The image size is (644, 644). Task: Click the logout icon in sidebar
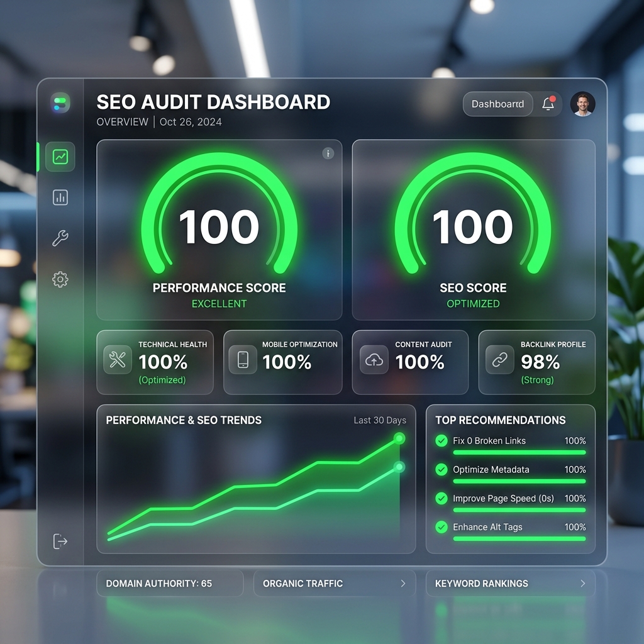60,541
